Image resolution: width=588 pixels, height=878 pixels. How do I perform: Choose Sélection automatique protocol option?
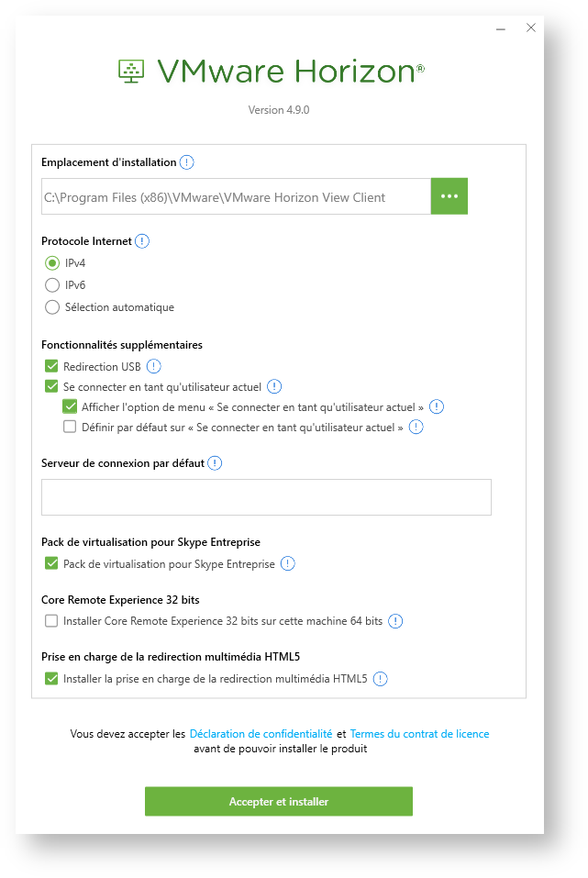52,307
